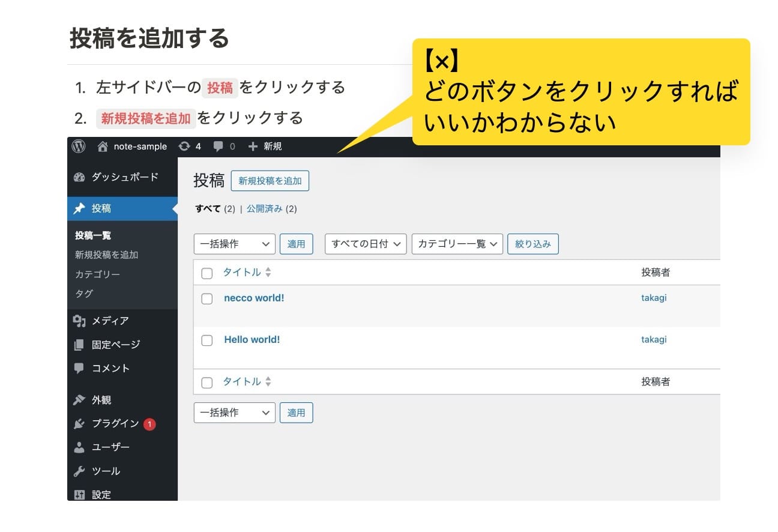
Task: Open the Hello world! post title
Action: pos(252,339)
